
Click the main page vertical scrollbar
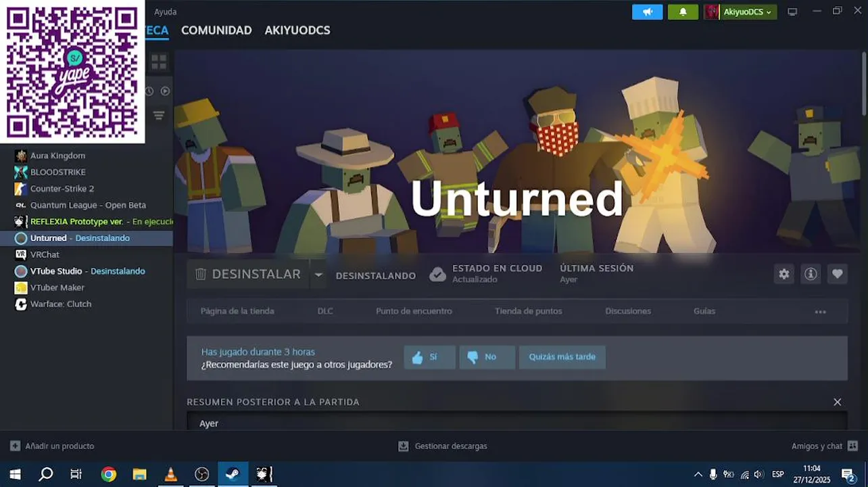864,85
